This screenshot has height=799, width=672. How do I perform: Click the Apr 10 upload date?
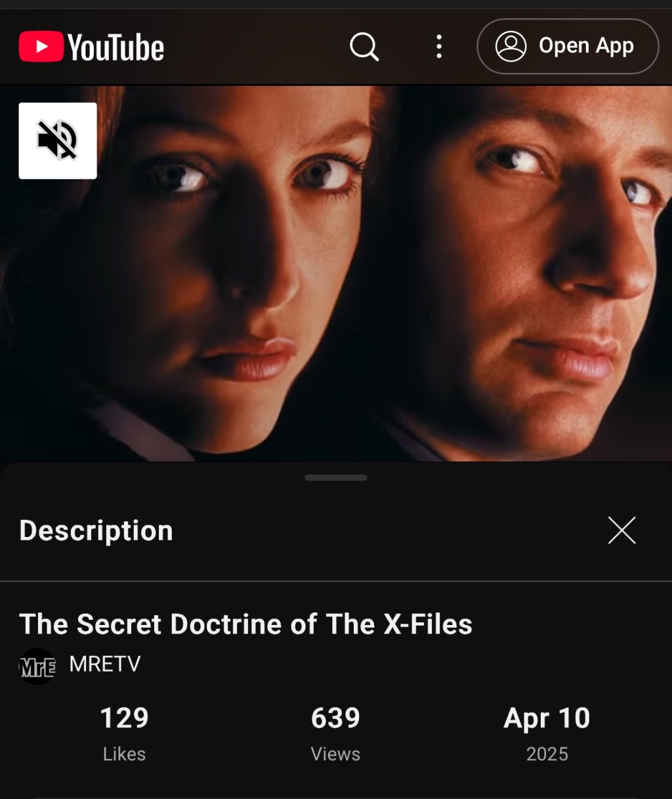(x=547, y=718)
